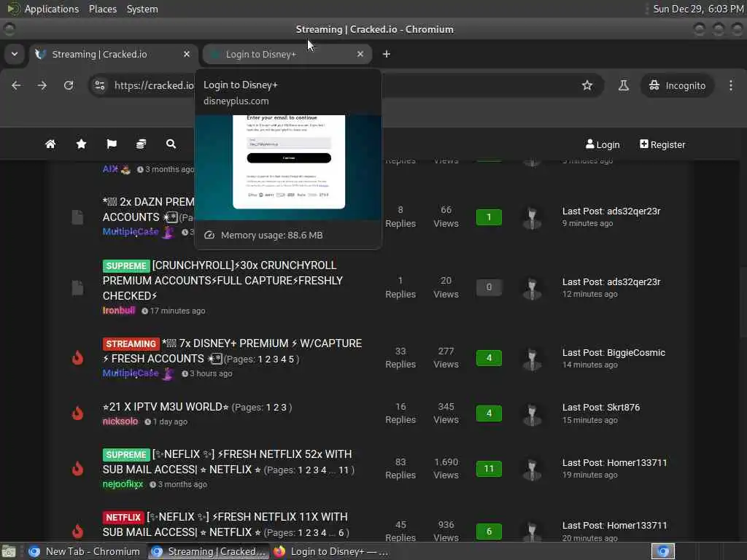Open page 11 of NETFLIX 52x thread
The height and width of the screenshot is (560, 747).
[344, 470]
